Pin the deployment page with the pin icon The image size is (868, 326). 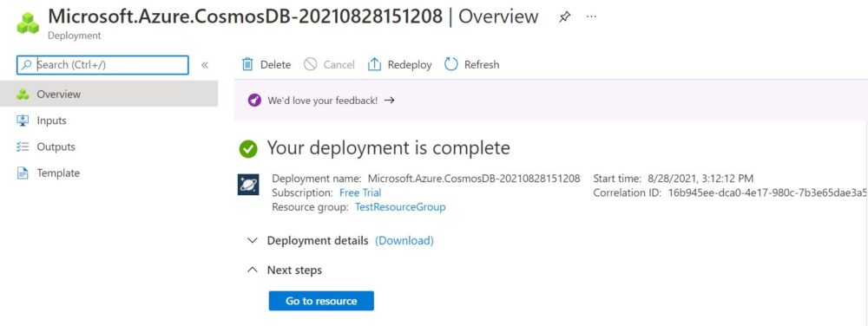564,16
